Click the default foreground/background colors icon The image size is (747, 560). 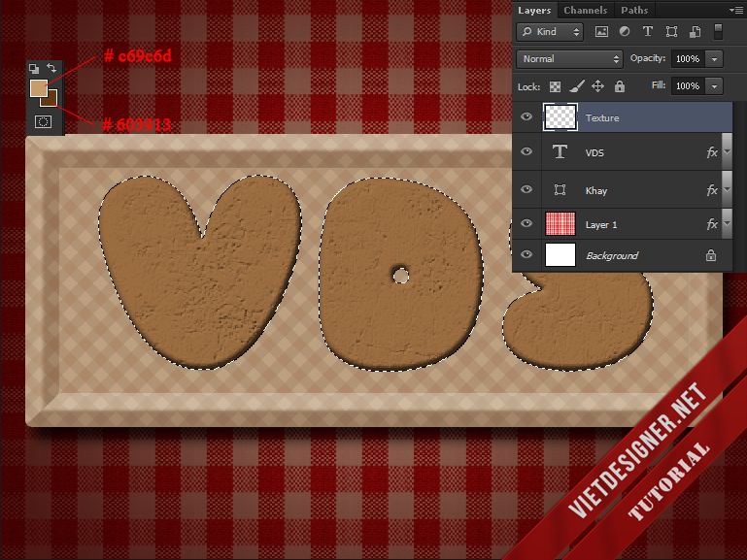click(x=34, y=69)
